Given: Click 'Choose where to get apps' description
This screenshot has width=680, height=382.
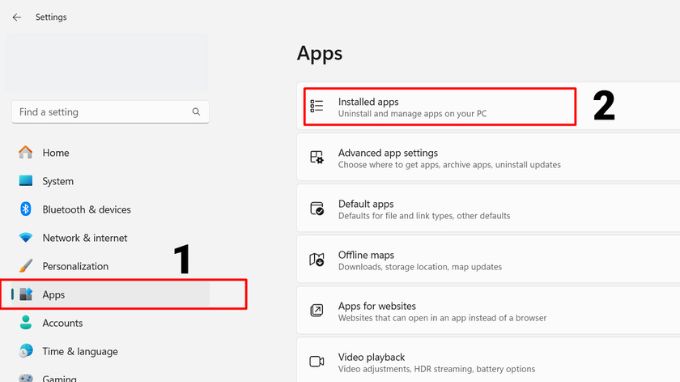Looking at the screenshot, I should pyautogui.click(x=449, y=165).
